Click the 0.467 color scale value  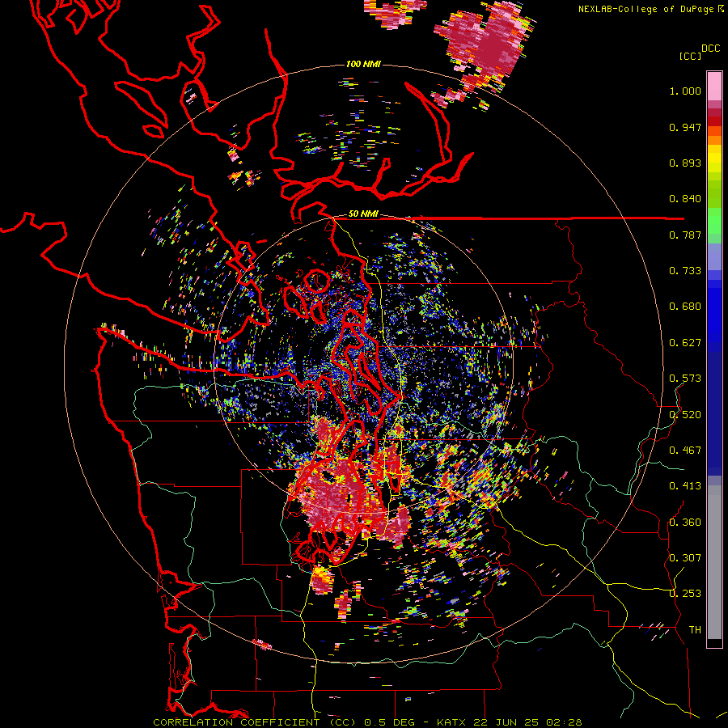pos(685,451)
